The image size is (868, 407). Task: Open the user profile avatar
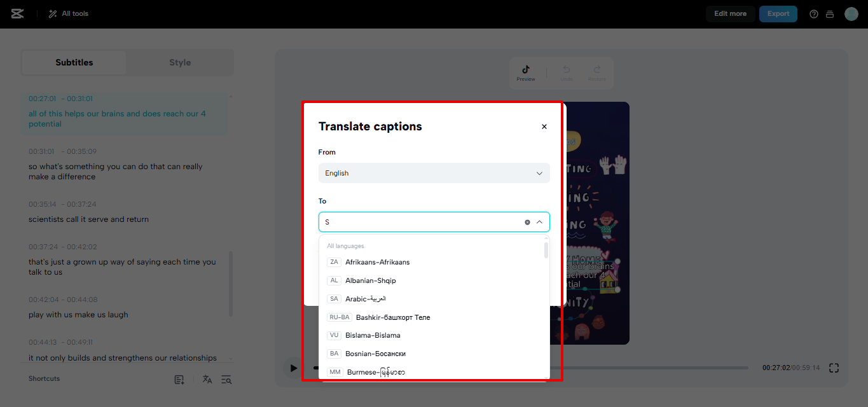(x=851, y=13)
